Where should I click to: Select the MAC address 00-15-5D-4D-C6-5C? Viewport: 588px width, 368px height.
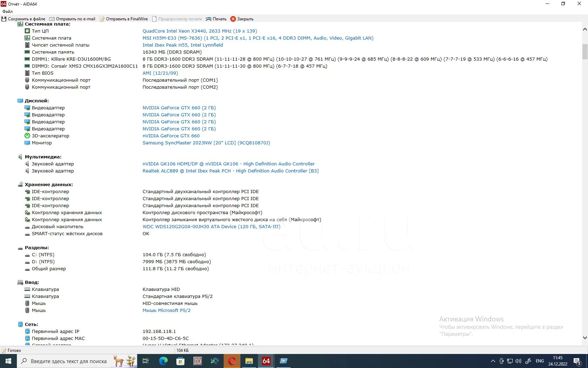click(x=166, y=338)
